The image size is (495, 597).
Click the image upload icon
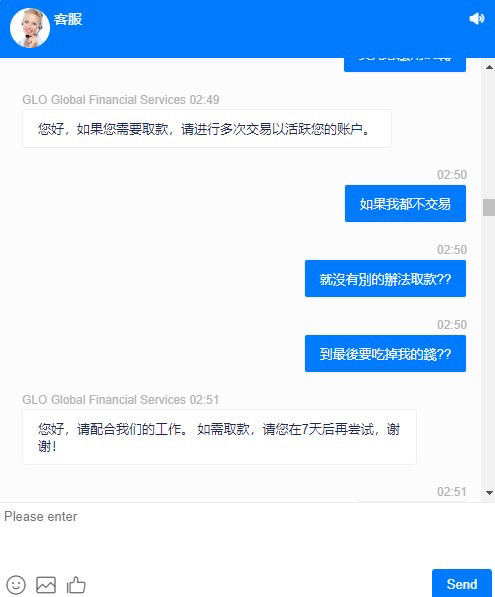[x=46, y=584]
